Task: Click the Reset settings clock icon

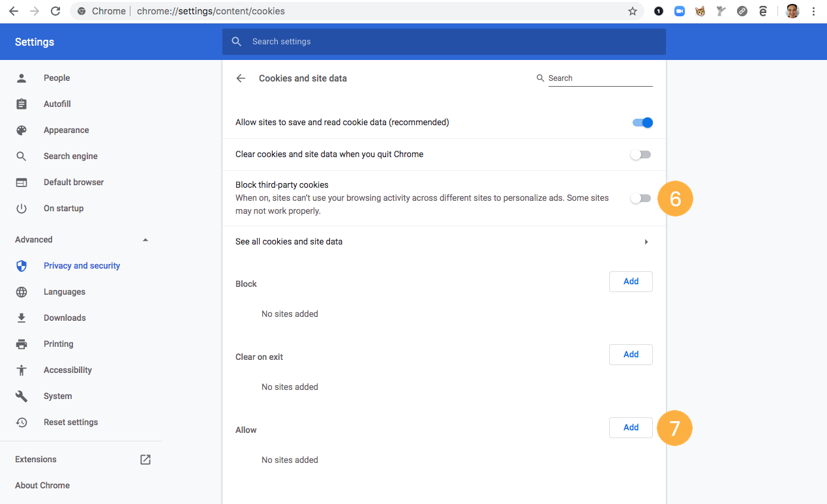Action: (x=22, y=422)
